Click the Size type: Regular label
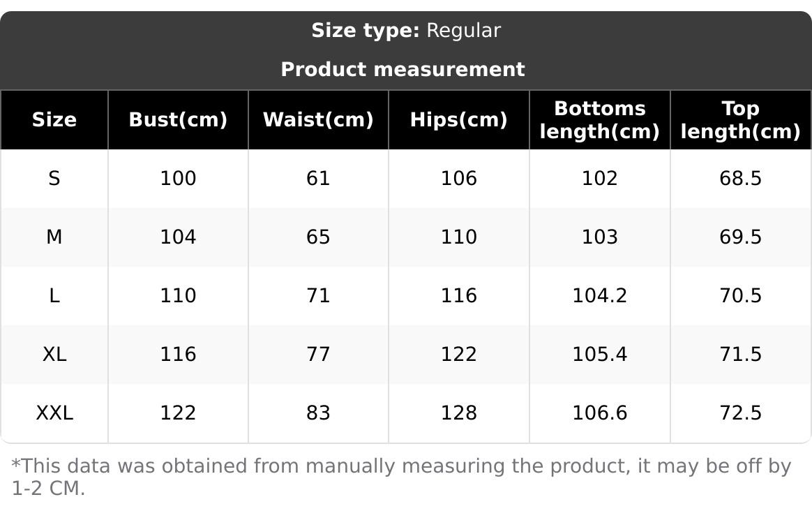The image size is (812, 511). tap(405, 31)
